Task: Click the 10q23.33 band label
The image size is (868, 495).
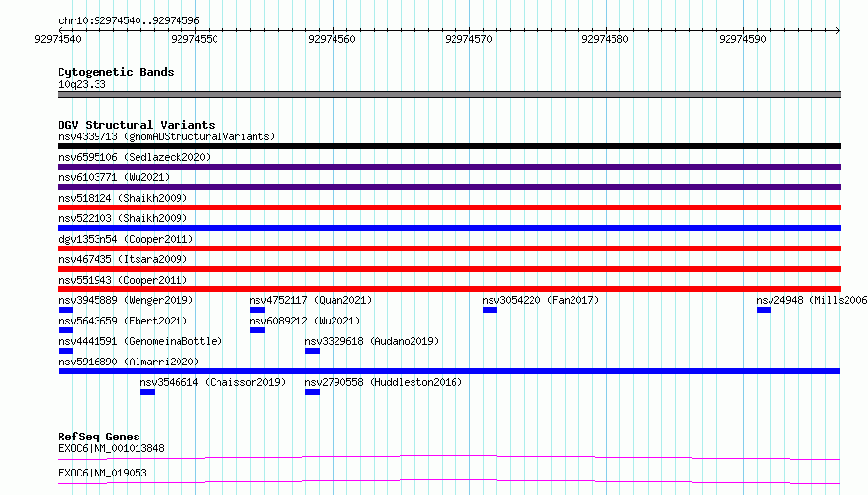Action: click(x=82, y=84)
